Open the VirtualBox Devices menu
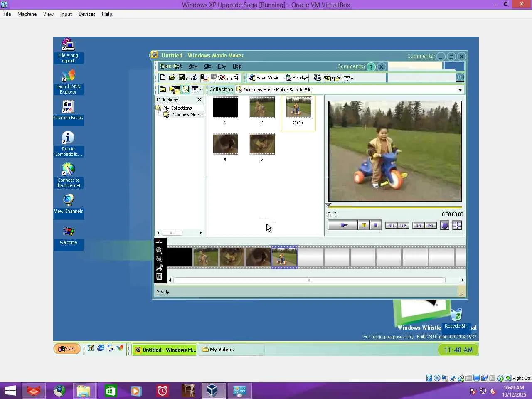The image size is (532, 399). pyautogui.click(x=86, y=14)
